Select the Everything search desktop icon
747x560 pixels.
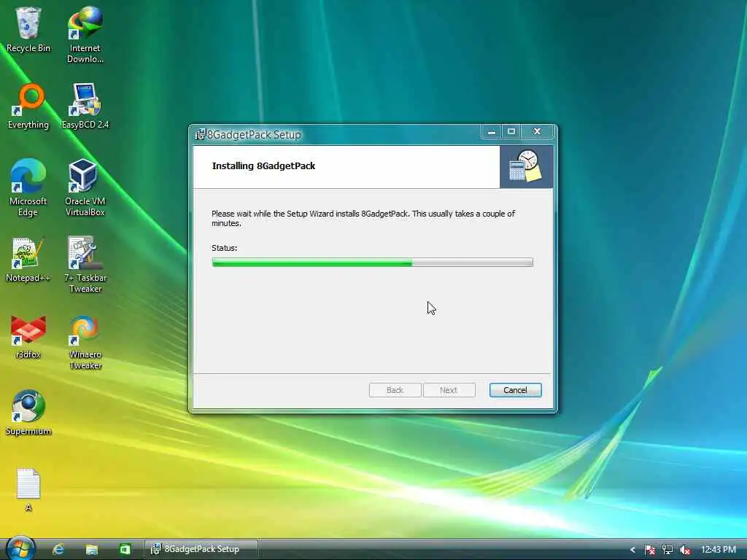(28, 106)
